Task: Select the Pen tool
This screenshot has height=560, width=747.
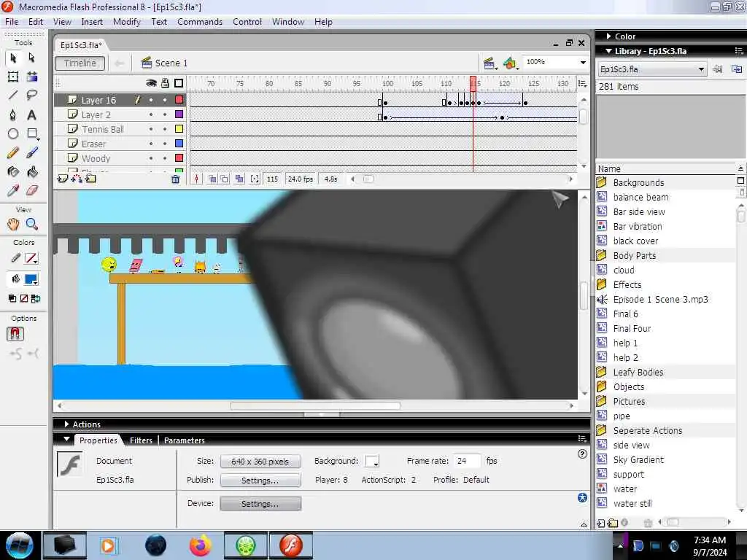Action: [13, 114]
